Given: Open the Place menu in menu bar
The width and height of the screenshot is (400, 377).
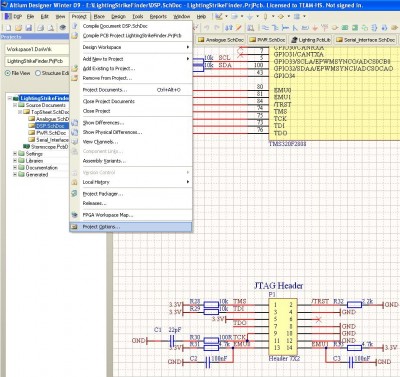Looking at the screenshot, I should coord(99,16).
